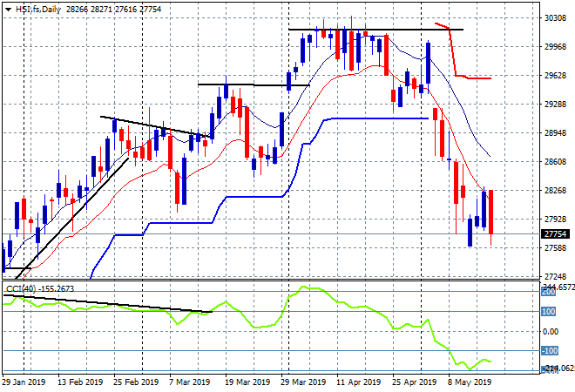Select the black trendline on the CCI panel
575x392 pixels.
pyautogui.click(x=108, y=304)
